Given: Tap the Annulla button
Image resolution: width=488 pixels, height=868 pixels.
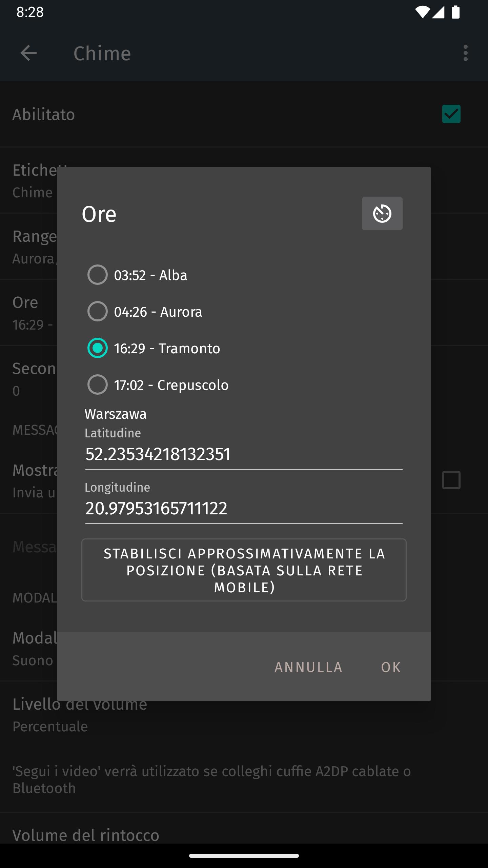Looking at the screenshot, I should tap(308, 667).
